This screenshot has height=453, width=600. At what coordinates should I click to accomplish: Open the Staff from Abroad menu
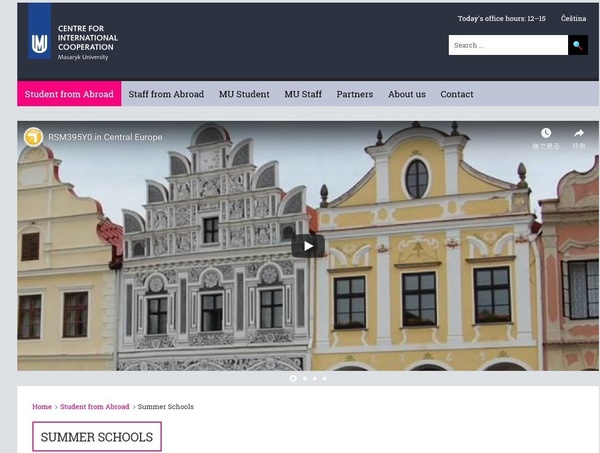166,94
